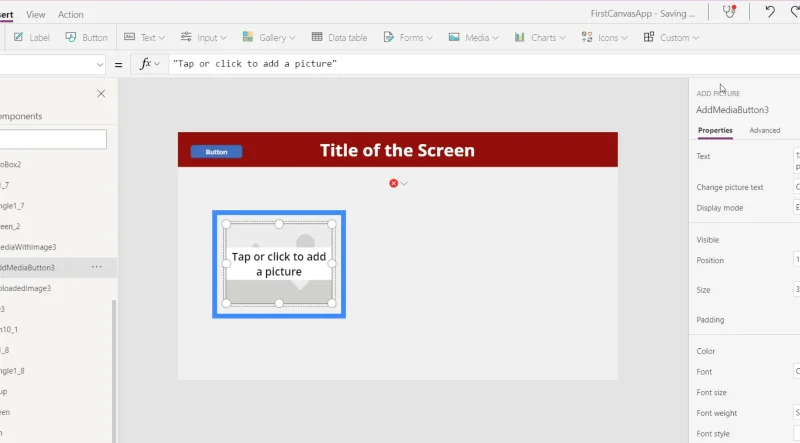
Task: Insert a Button from the ribbon
Action: point(86,37)
